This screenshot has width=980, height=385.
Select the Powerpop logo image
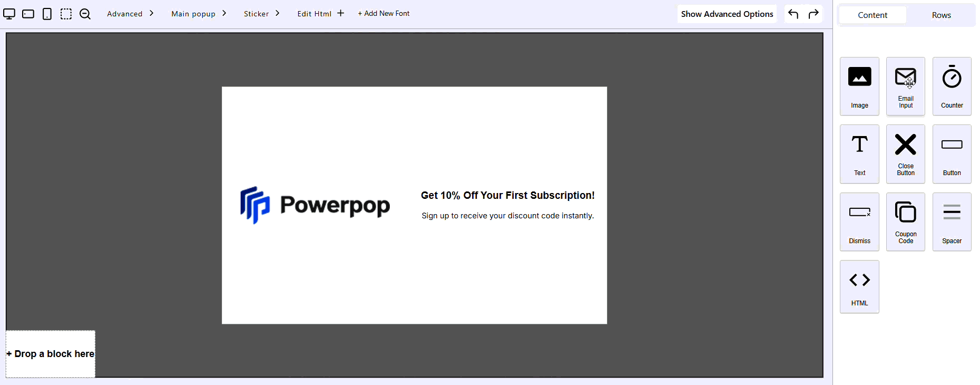[x=315, y=205]
